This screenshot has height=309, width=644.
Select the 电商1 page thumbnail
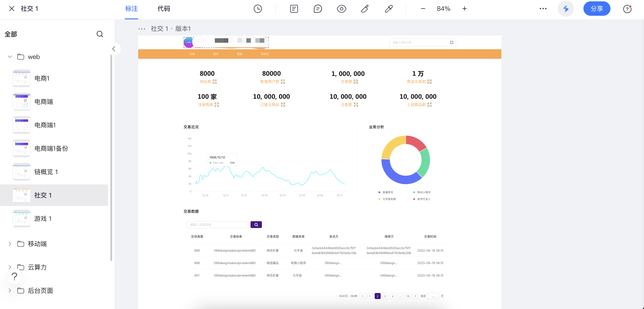click(21, 78)
